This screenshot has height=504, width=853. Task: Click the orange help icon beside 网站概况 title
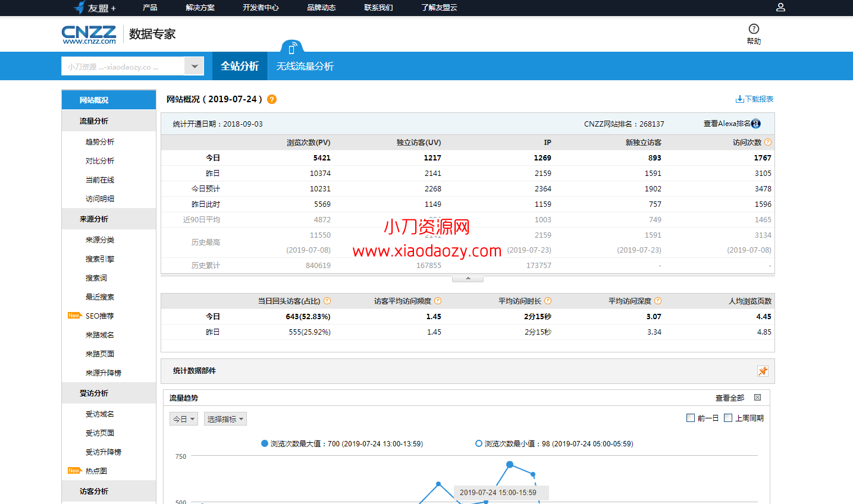point(272,99)
